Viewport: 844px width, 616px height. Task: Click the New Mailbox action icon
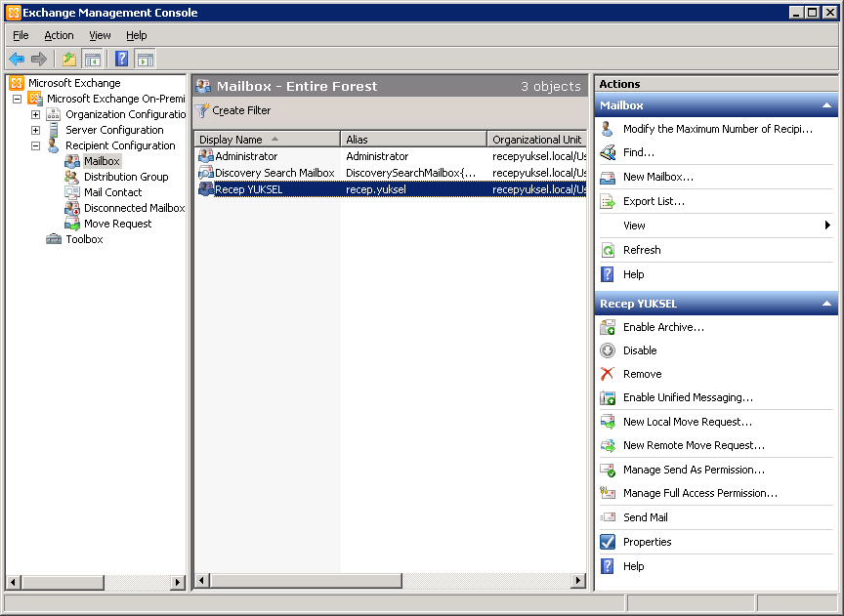(x=608, y=177)
